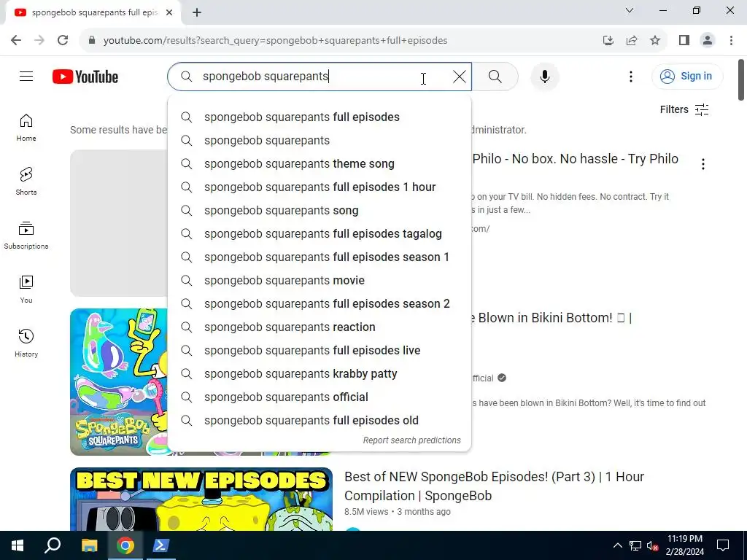Open the Windows Start menu
The image size is (747, 560).
(x=18, y=545)
